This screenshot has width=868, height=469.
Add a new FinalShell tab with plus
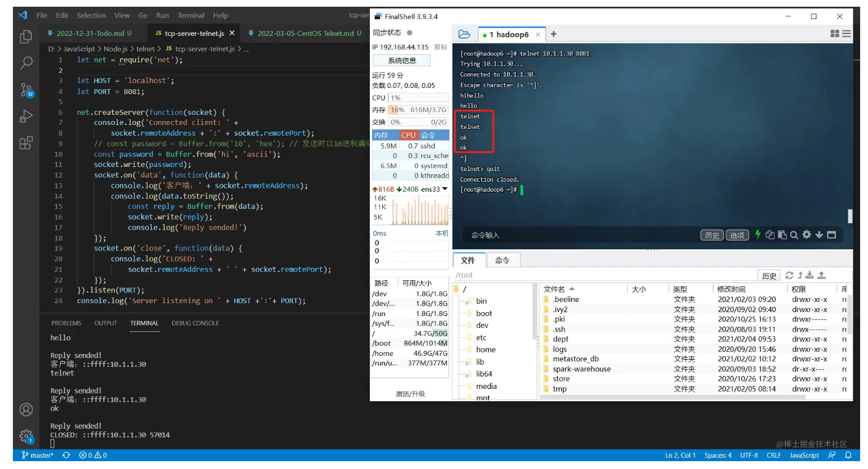point(554,34)
